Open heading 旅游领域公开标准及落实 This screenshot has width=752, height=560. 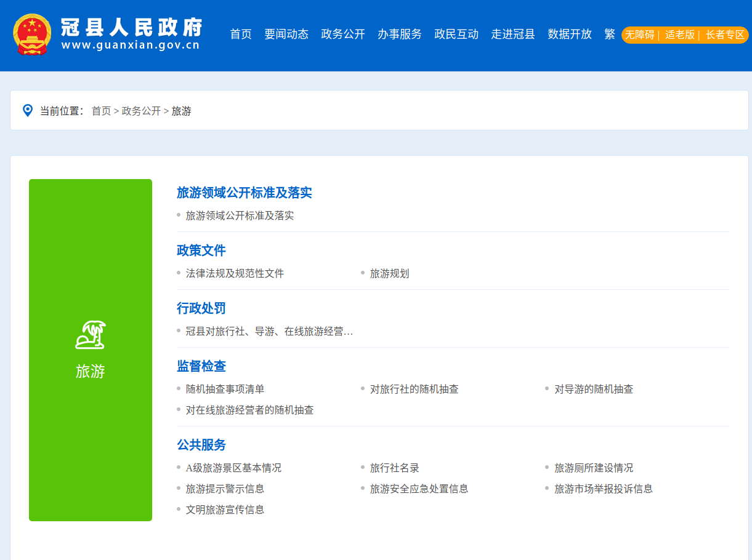(x=245, y=193)
